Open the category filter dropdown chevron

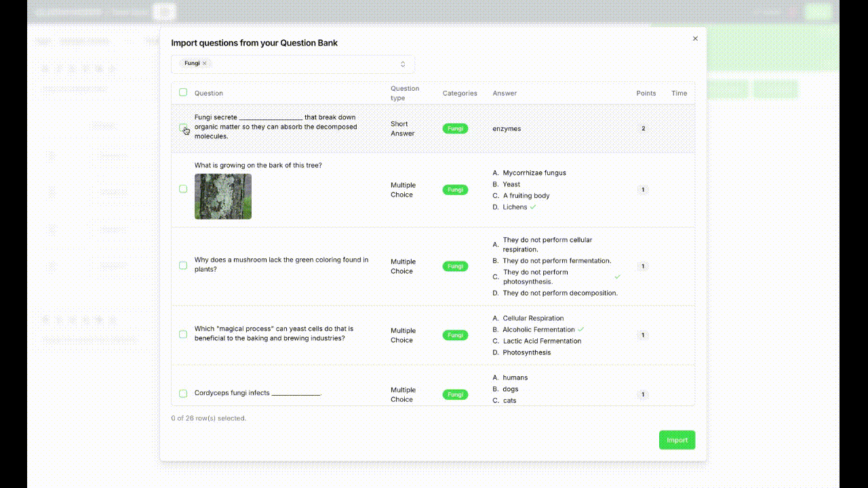(403, 64)
